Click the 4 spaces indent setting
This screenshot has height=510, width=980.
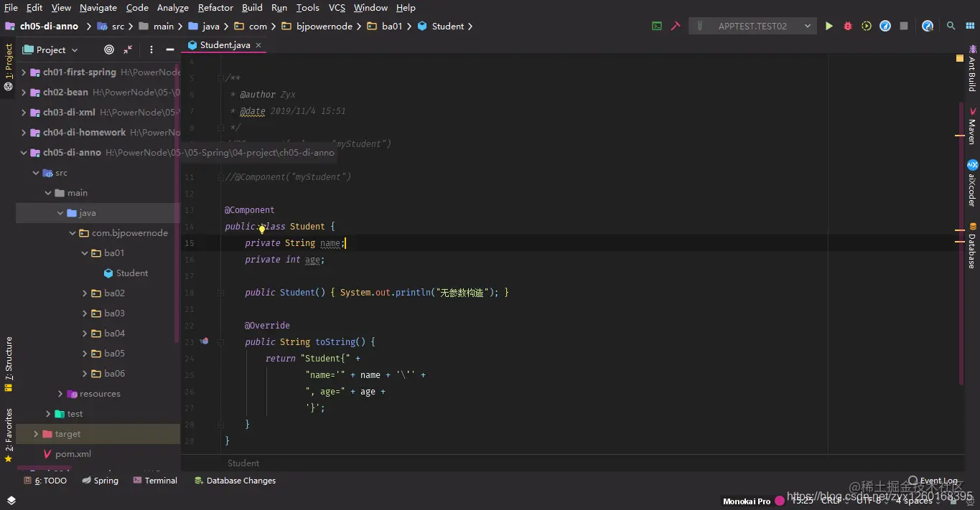913,501
